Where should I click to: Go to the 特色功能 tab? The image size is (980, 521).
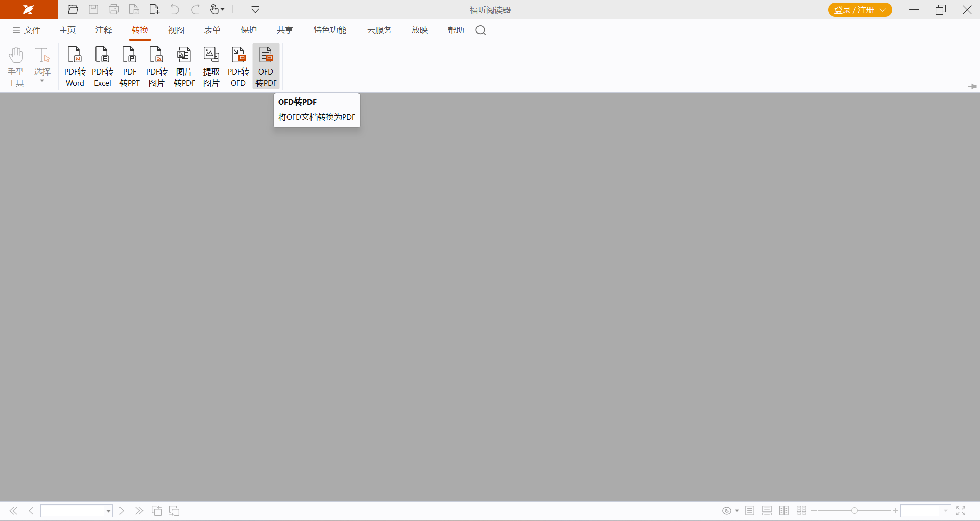tap(330, 30)
